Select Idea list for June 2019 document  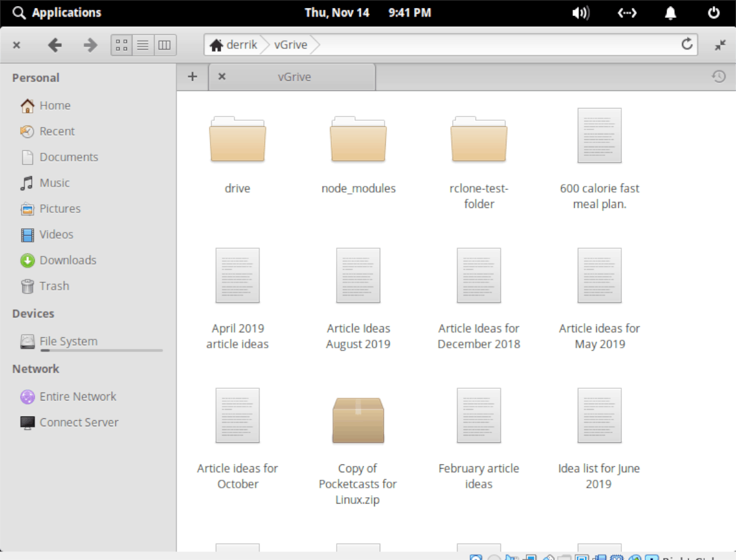coord(600,415)
